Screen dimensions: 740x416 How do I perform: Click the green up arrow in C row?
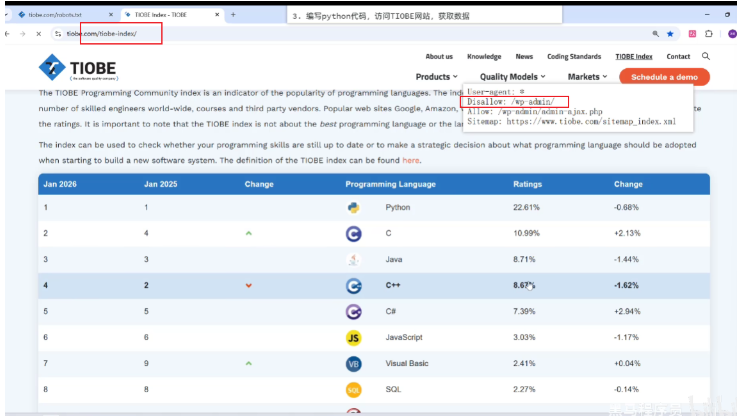249,233
